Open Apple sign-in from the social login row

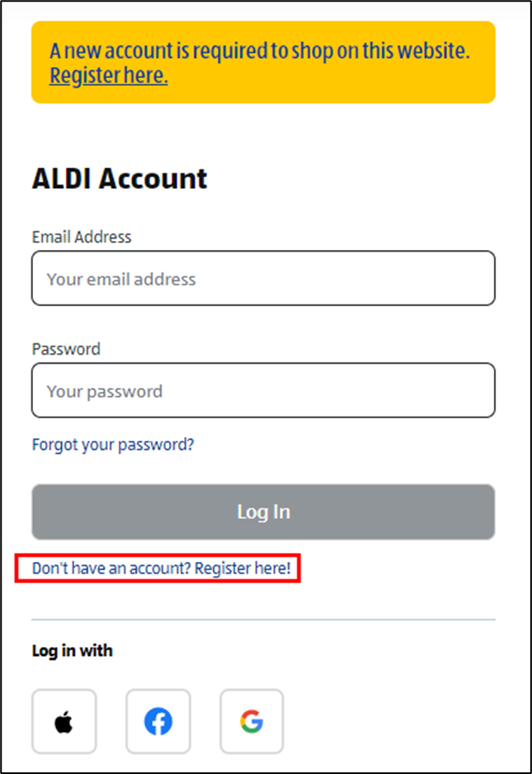point(64,721)
